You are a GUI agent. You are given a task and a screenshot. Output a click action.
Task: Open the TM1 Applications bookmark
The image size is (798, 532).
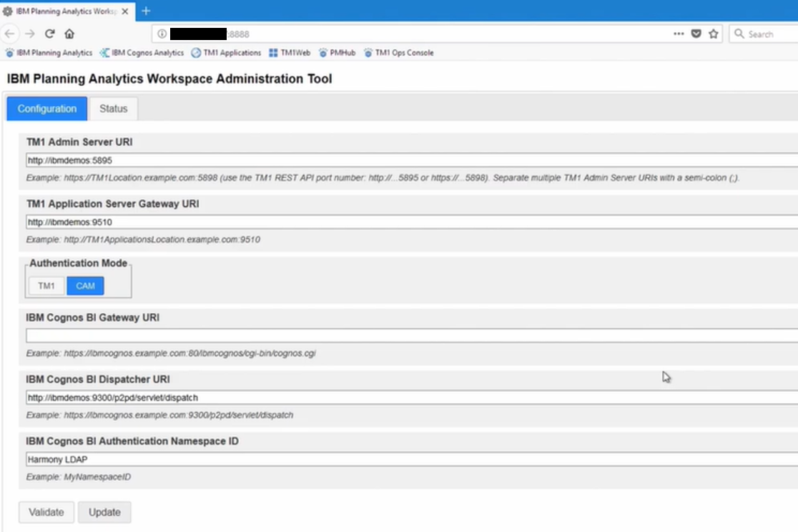click(x=226, y=52)
